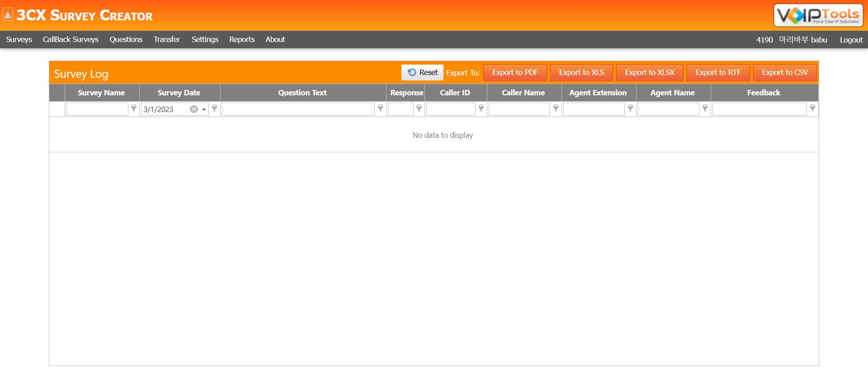Focus the Caller Name filter field
Screen dimensions: 868x375
(x=519, y=109)
